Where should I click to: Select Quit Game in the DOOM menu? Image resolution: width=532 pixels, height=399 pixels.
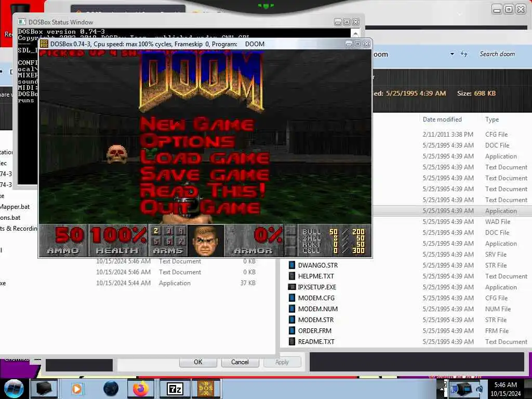coord(200,207)
